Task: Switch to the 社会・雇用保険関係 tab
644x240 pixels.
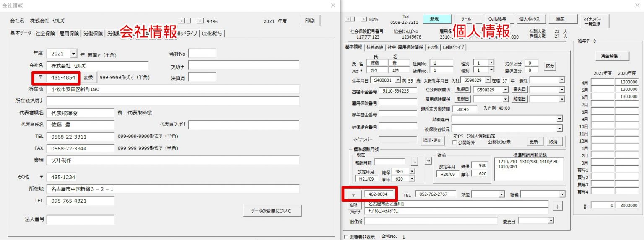Action: pyautogui.click(x=405, y=47)
